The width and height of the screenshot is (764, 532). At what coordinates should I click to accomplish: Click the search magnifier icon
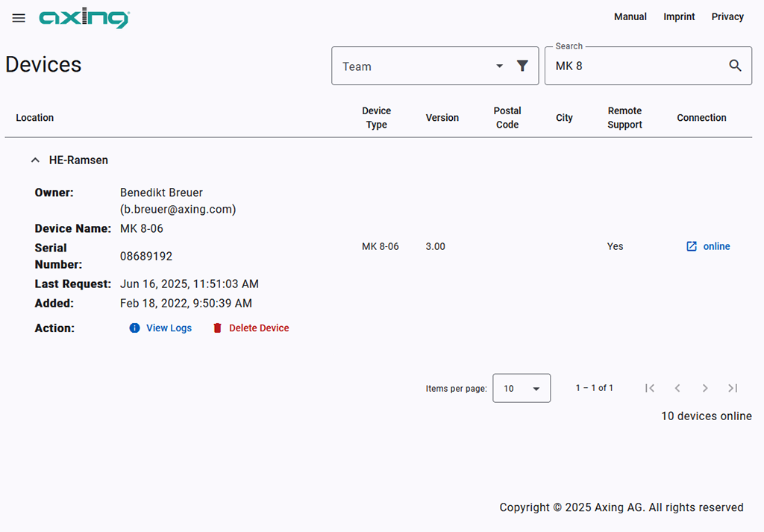735,66
